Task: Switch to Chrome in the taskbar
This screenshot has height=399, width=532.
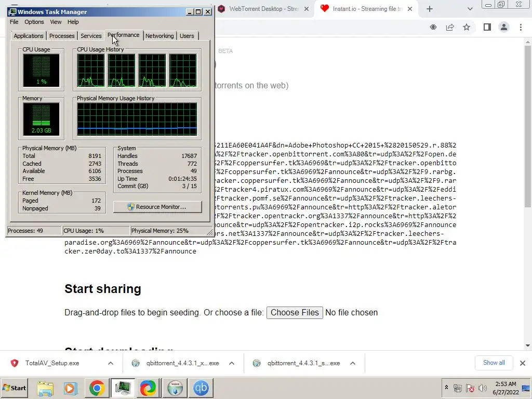Action: pyautogui.click(x=97, y=388)
